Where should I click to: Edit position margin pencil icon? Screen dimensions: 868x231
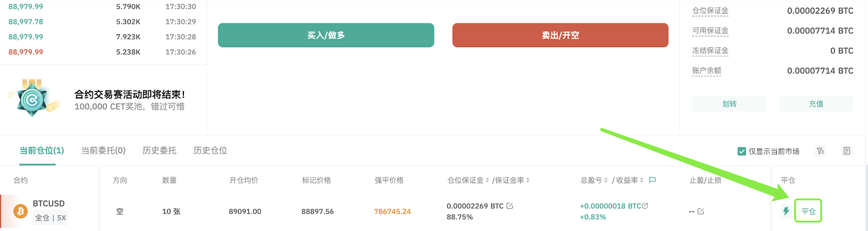pos(509,206)
